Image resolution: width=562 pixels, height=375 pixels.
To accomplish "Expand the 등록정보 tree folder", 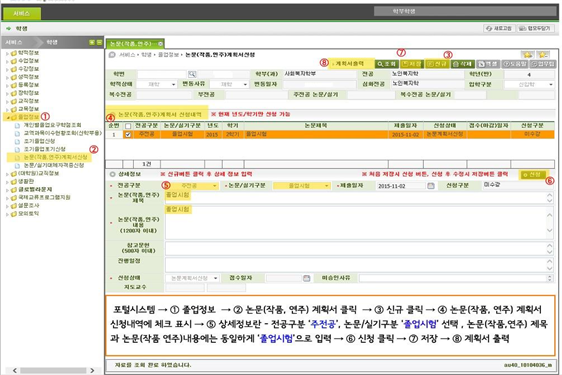I will pyautogui.click(x=7, y=85).
